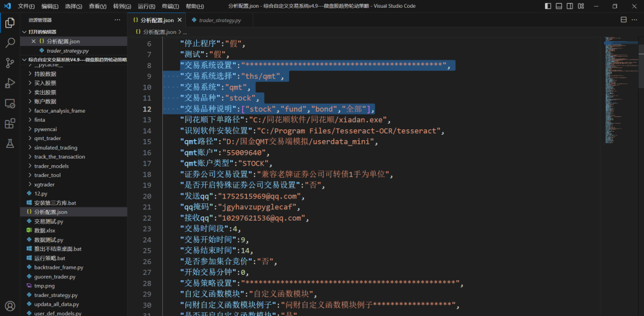Open 交易测试.py in the file tree

click(48, 221)
